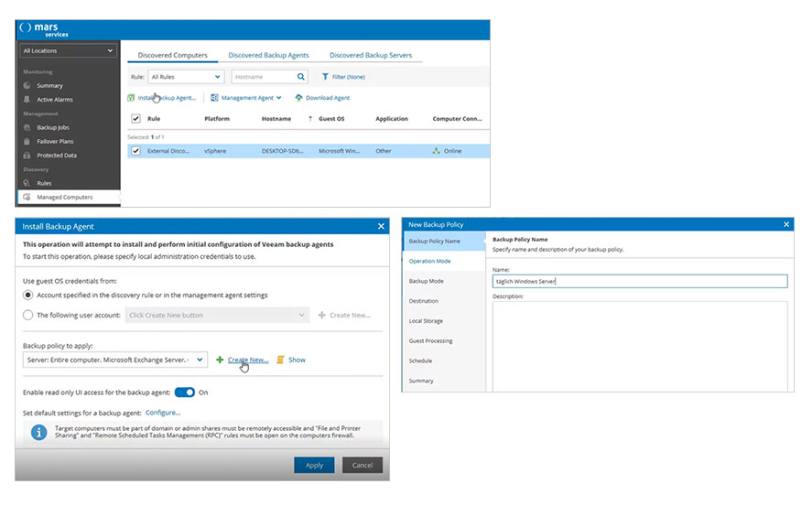Open Summary in the Monitoring sidebar
812x516 pixels.
tap(50, 86)
